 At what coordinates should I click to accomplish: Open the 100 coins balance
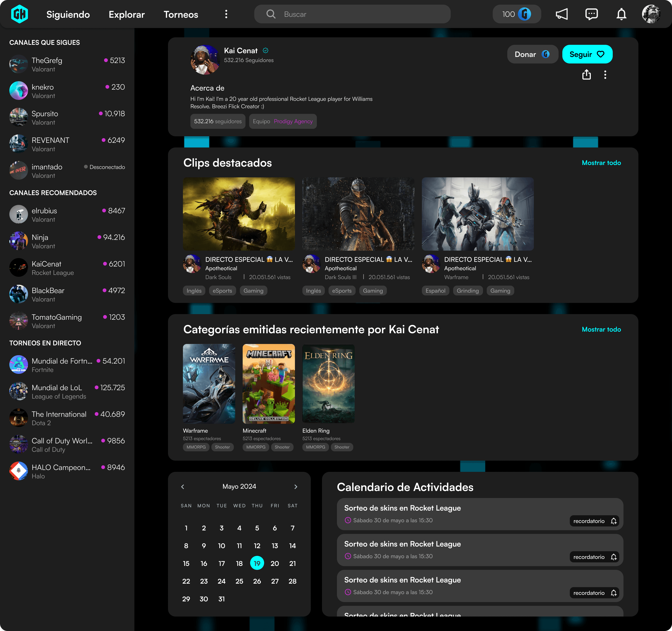[x=516, y=14]
